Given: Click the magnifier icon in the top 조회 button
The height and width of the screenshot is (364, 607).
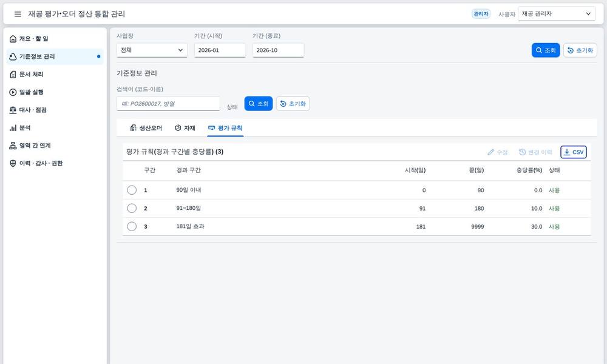Looking at the screenshot, I should 539,50.
